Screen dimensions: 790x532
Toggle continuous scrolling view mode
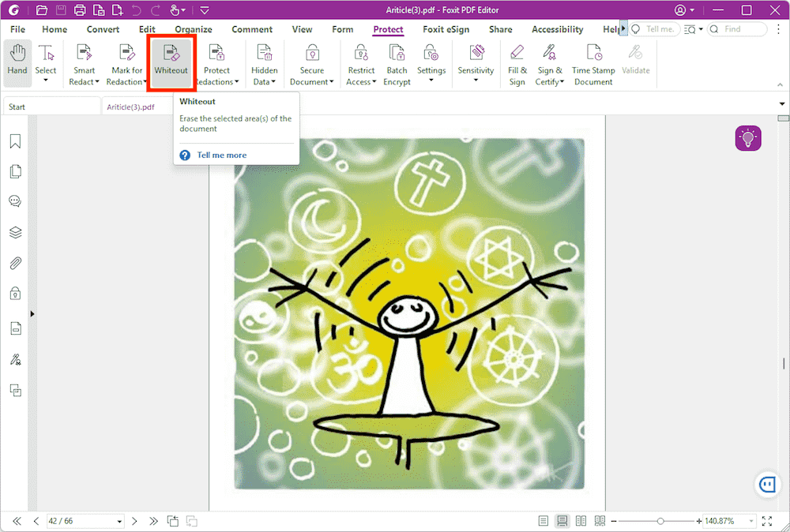coord(562,521)
